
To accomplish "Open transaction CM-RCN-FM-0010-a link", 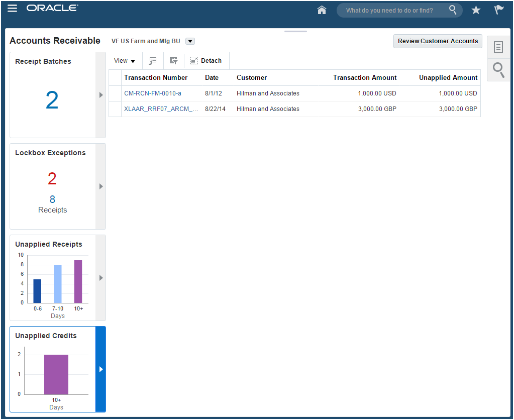I will tap(152, 93).
